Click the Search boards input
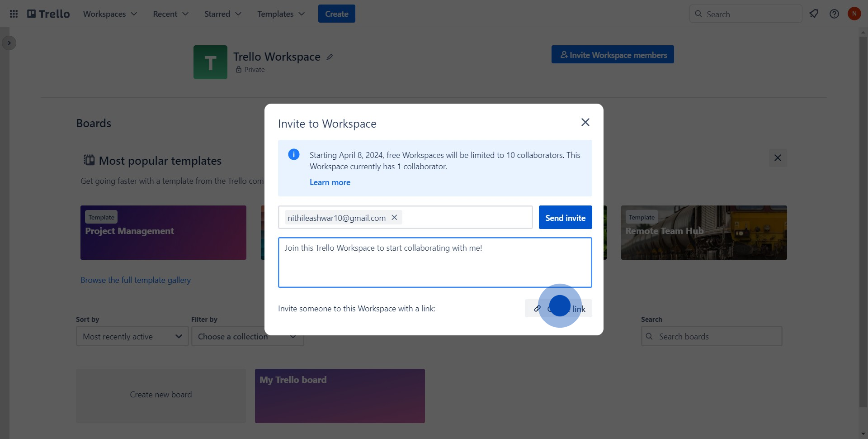This screenshot has height=439, width=868. pos(712,336)
